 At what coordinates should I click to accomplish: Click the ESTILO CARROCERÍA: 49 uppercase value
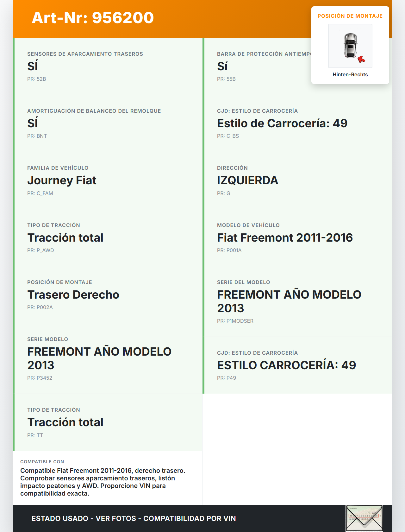coord(286,365)
